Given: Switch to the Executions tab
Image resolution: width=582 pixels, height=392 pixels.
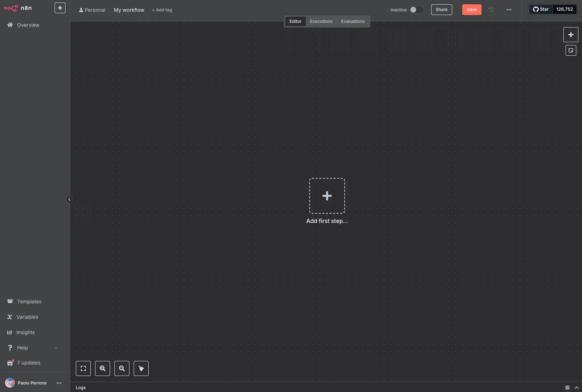Looking at the screenshot, I should coord(321,21).
